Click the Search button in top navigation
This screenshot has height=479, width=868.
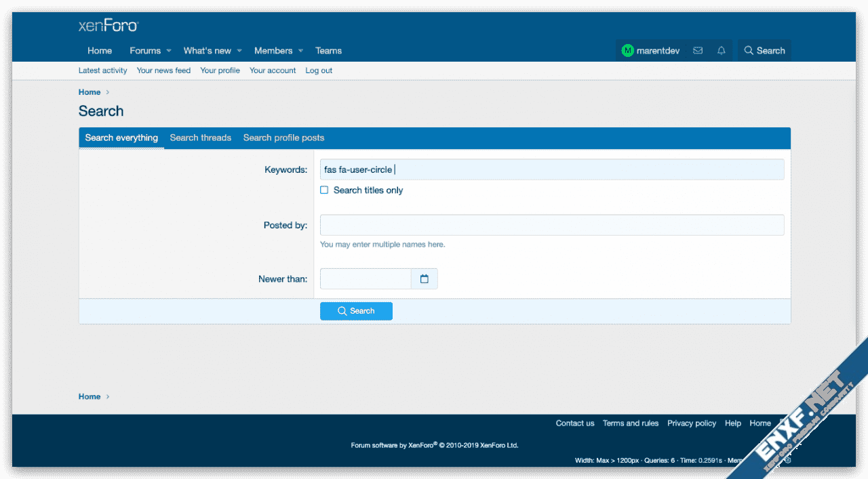764,51
